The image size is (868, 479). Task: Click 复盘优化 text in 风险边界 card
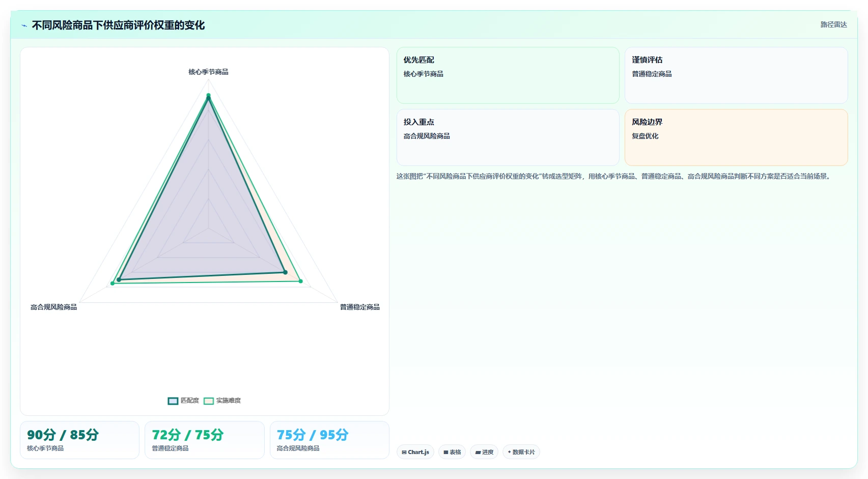tap(645, 136)
